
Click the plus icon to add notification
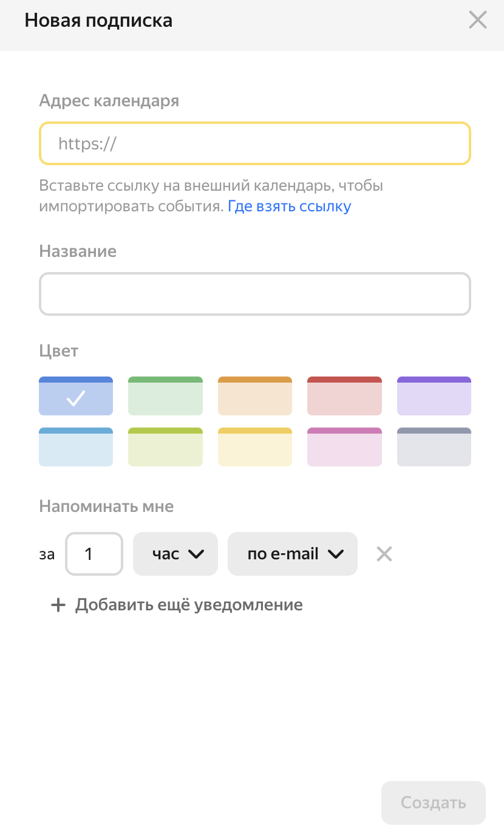pyautogui.click(x=58, y=605)
